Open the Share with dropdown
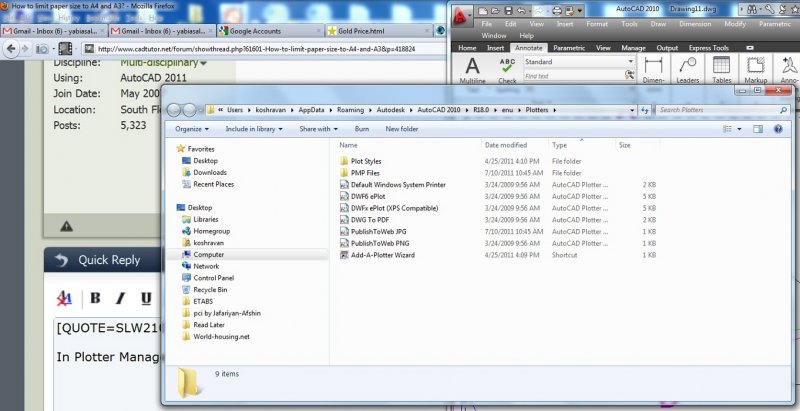This screenshot has height=411, width=800. click(x=318, y=129)
